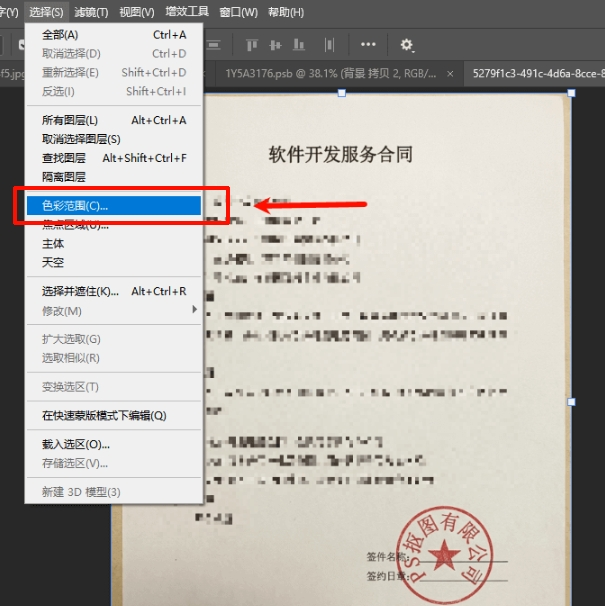Open the gear settings icon in options bar
This screenshot has height=606, width=605.
pyautogui.click(x=407, y=45)
